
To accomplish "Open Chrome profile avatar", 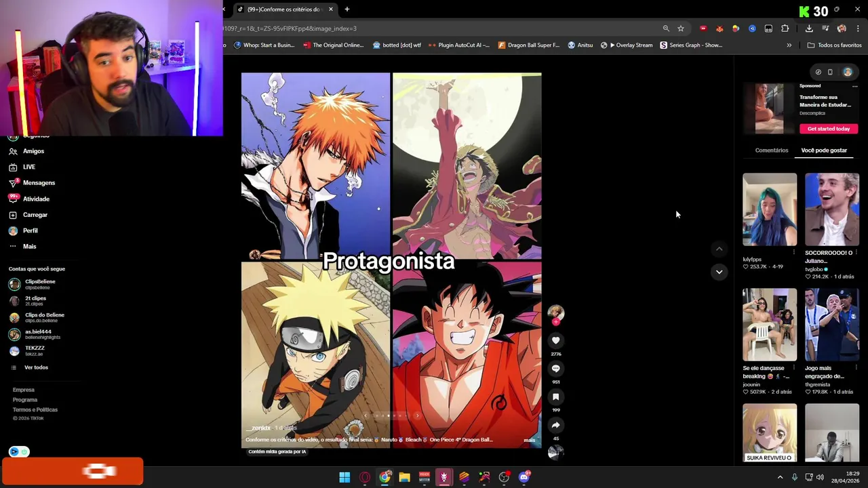I will pyautogui.click(x=842, y=28).
